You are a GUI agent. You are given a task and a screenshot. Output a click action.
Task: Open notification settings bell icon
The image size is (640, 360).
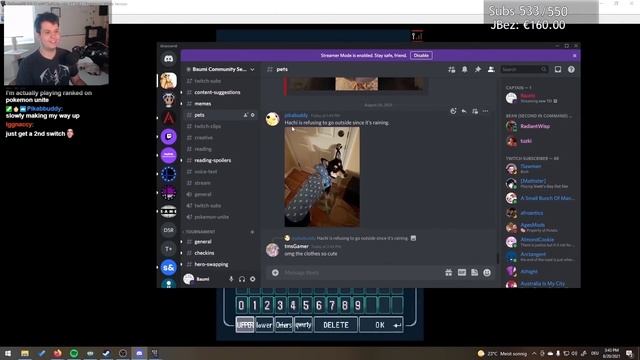(x=464, y=69)
